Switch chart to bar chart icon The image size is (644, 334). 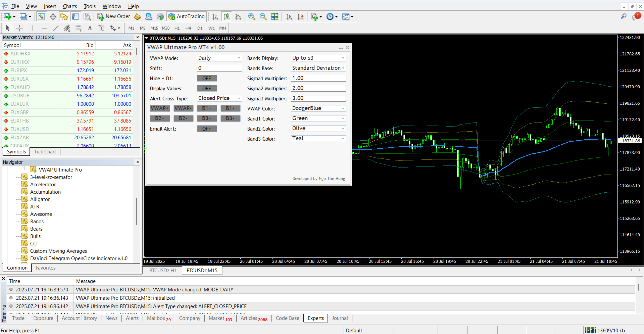(215, 16)
